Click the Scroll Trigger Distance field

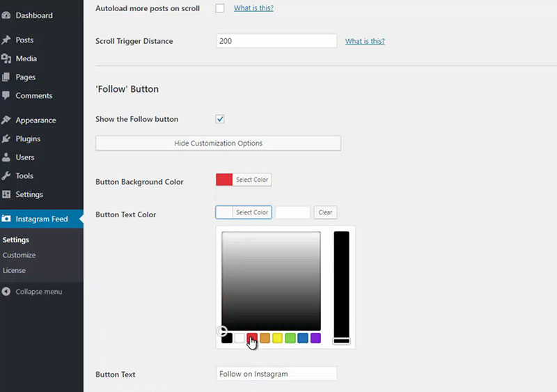(x=276, y=41)
